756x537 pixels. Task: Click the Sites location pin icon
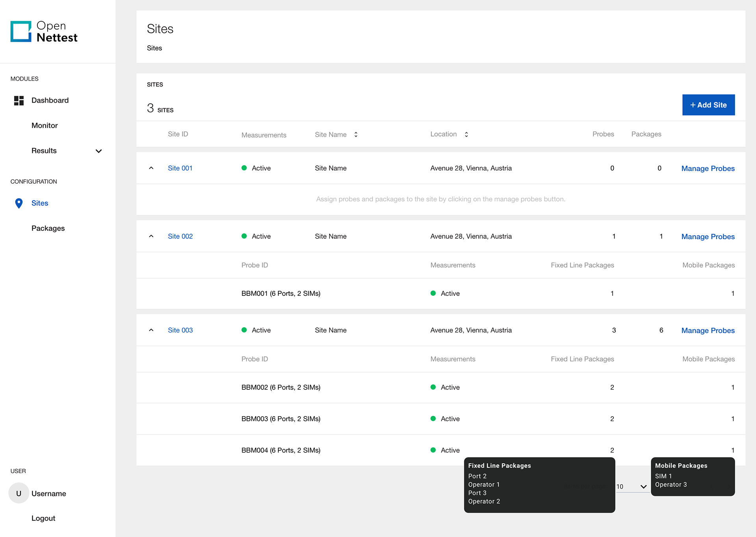19,203
